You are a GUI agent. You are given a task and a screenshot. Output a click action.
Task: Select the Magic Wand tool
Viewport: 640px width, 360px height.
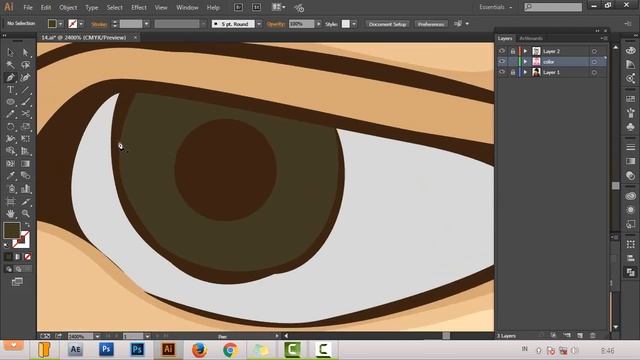tap(11, 64)
